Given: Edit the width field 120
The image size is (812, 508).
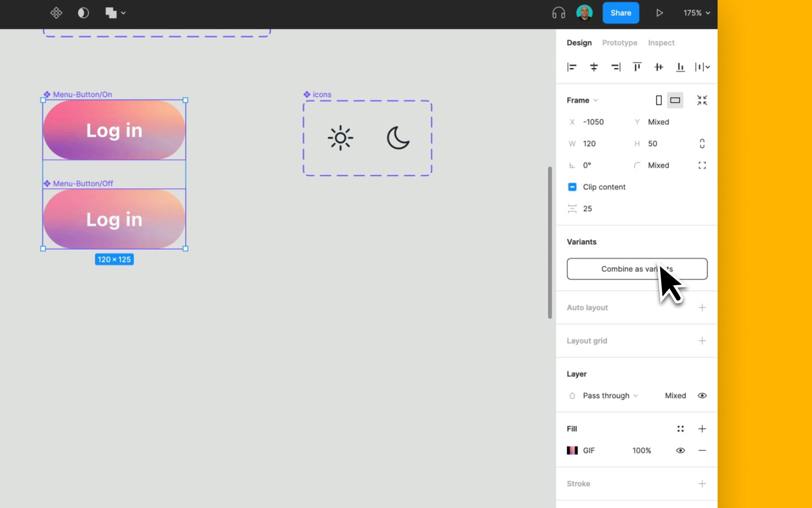Looking at the screenshot, I should tap(589, 144).
